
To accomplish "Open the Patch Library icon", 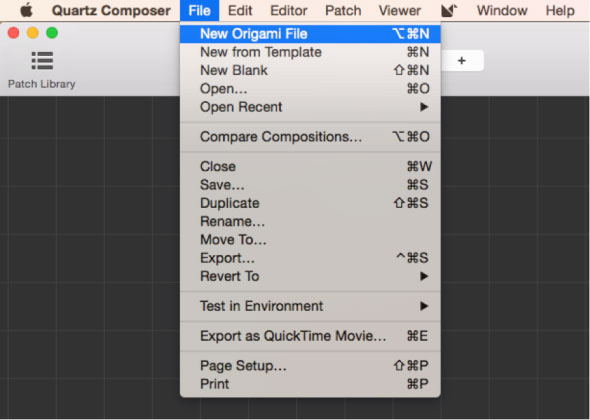I will point(42,61).
